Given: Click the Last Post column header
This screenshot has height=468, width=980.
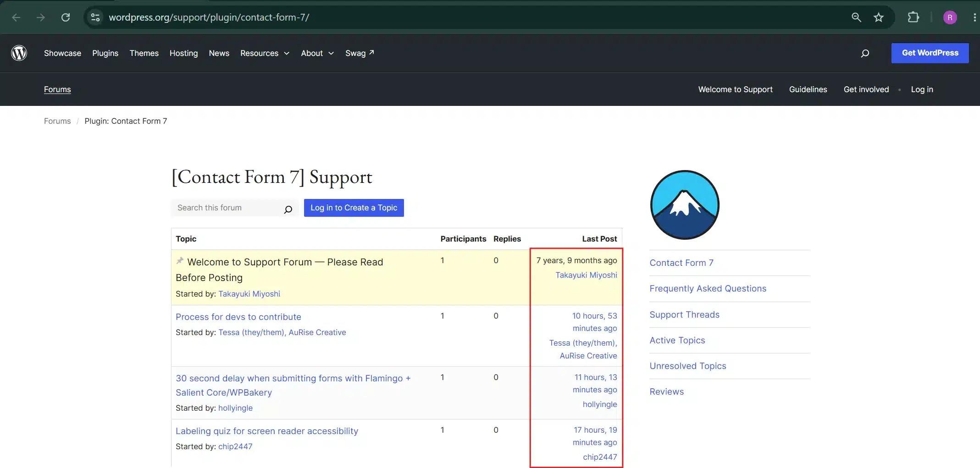Looking at the screenshot, I should coord(599,239).
